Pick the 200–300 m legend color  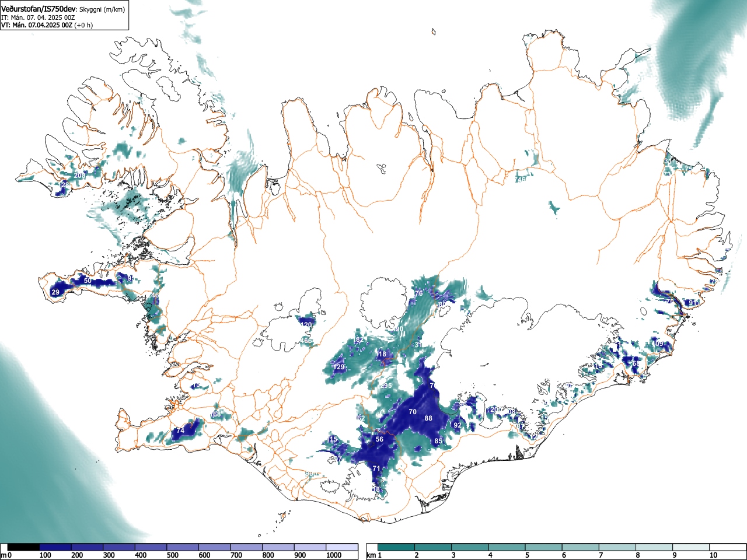(x=87, y=547)
